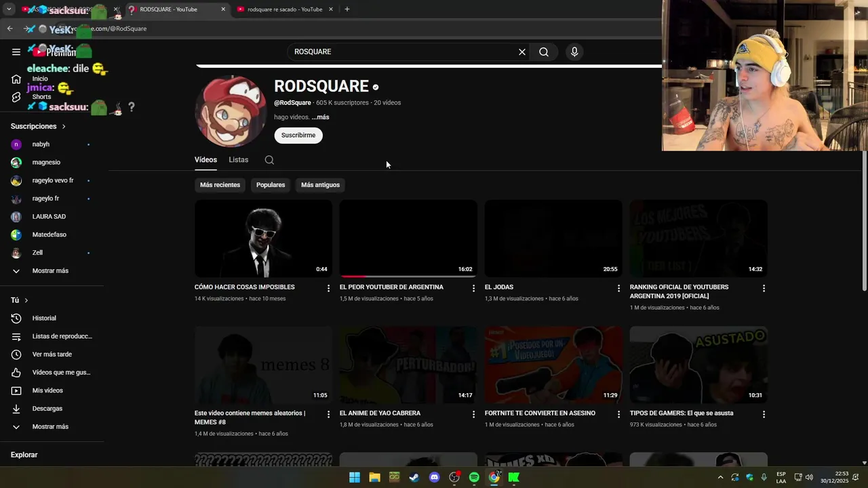Open the YouTube hamburger guide menu
Screen dimensions: 868x488
(x=16, y=52)
